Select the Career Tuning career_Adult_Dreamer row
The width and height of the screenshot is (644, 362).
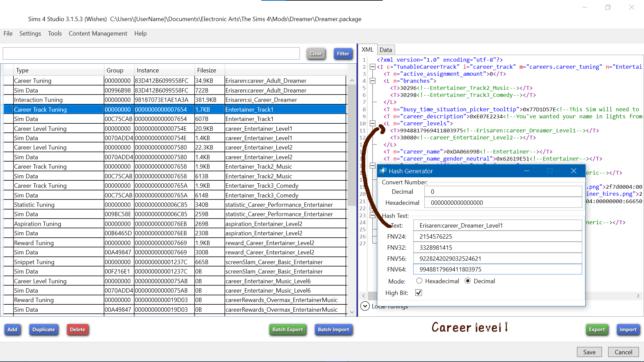pyautogui.click(x=175, y=81)
